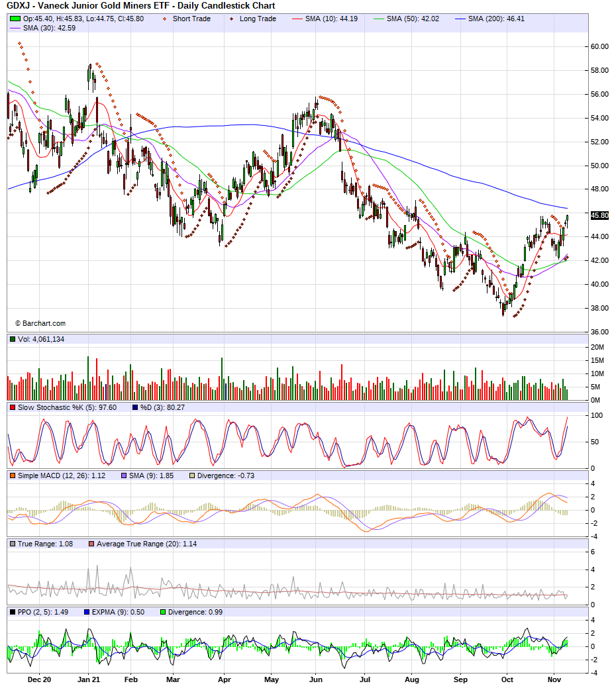Click the Dec 20 date axis label
The height and width of the screenshot is (700, 616).
tap(39, 680)
